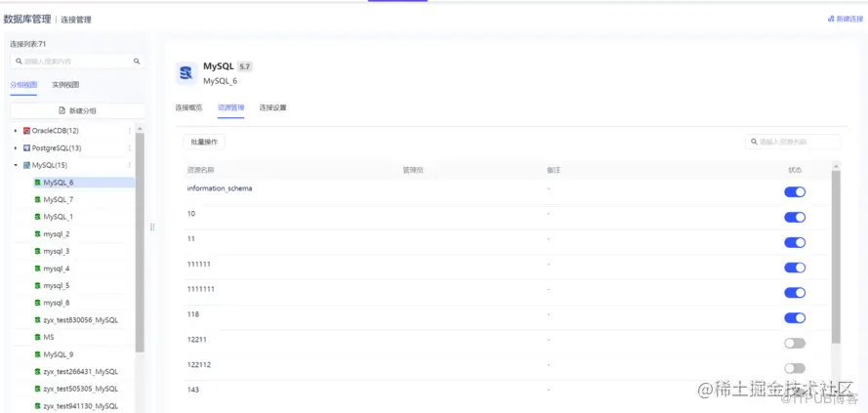The height and width of the screenshot is (413, 868).
Task: Switch off the toggle for resource 111111
Action: point(795,268)
